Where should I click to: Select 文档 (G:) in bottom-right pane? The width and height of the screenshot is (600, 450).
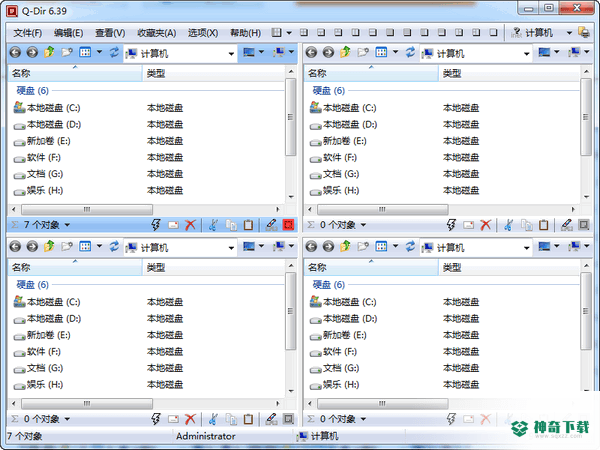click(x=334, y=368)
